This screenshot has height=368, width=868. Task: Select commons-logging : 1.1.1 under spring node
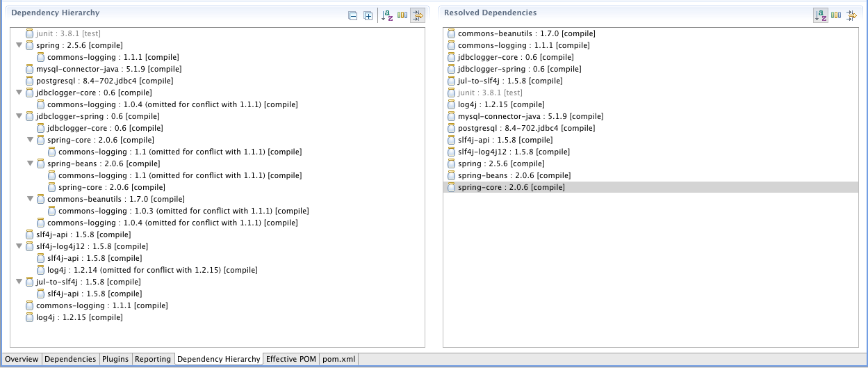pyautogui.click(x=113, y=57)
